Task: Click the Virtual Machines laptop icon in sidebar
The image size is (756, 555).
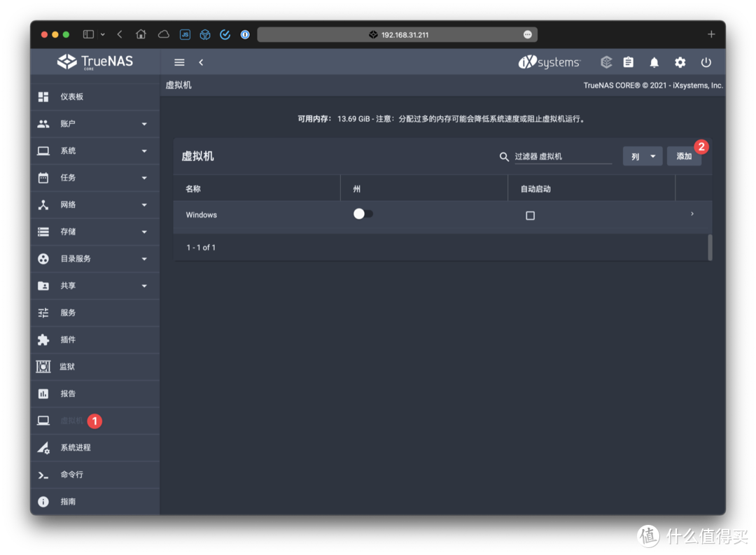Action: coord(43,421)
